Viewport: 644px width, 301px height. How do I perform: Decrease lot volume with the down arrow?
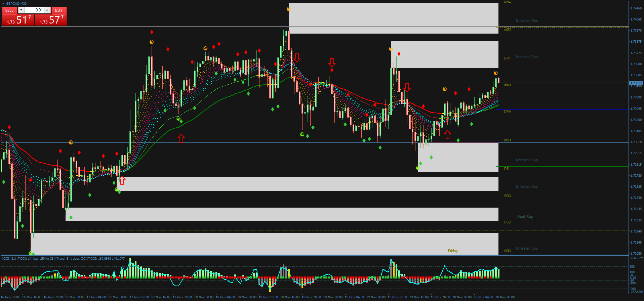(21, 10)
